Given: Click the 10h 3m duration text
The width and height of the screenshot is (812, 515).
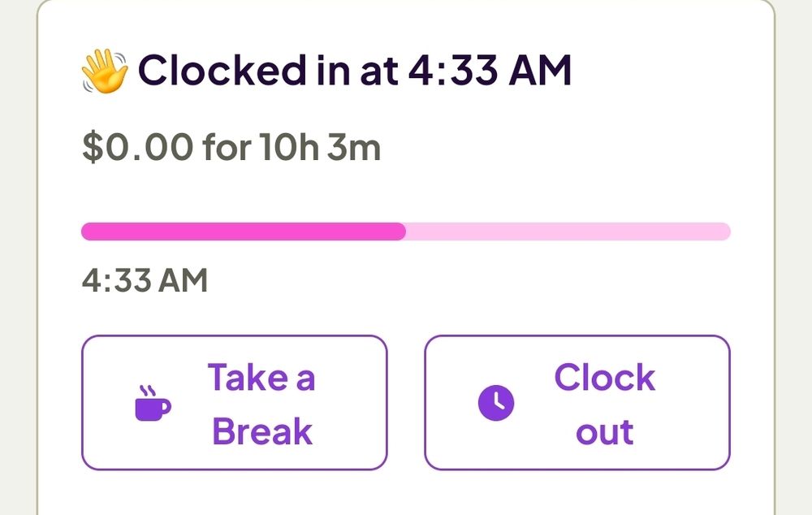Looking at the screenshot, I should [x=320, y=149].
